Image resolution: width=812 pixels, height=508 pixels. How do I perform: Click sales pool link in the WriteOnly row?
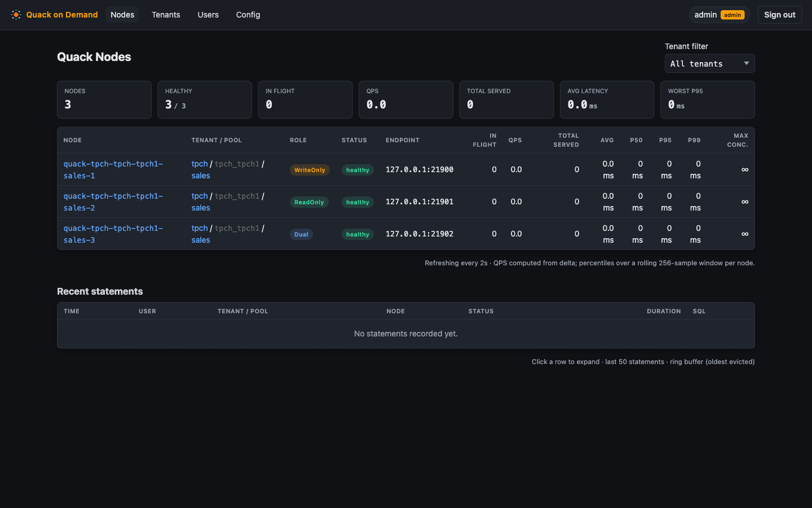(201, 176)
